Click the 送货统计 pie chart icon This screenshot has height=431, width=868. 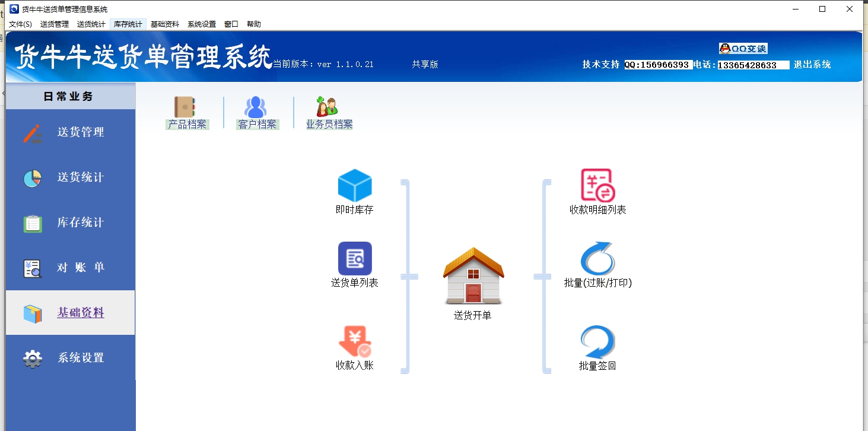click(x=33, y=178)
